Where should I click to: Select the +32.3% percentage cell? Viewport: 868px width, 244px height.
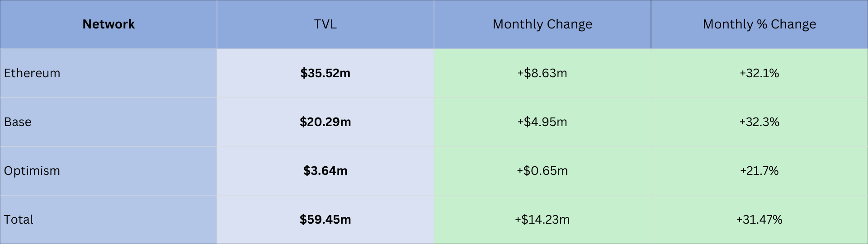[x=759, y=122]
